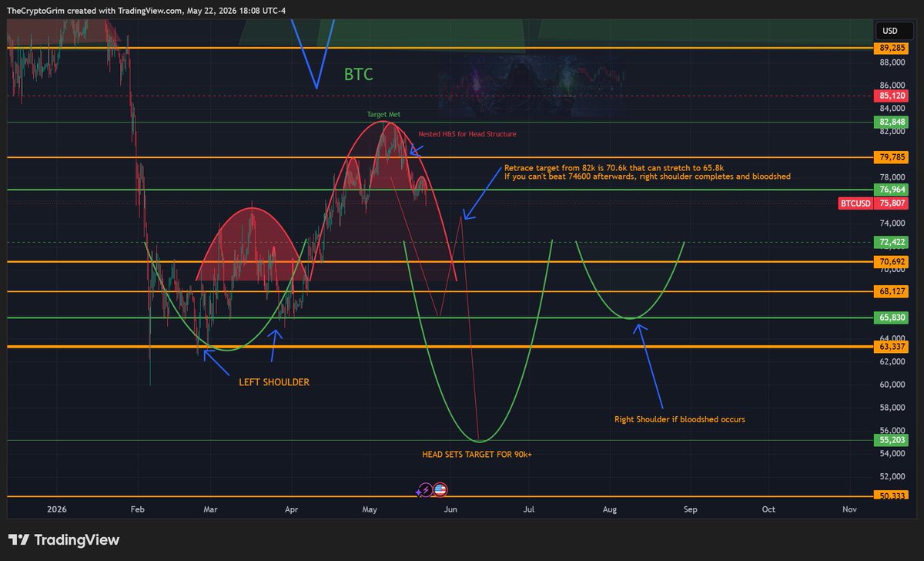
Task: Click the 82,848 green price label
Action: point(893,122)
